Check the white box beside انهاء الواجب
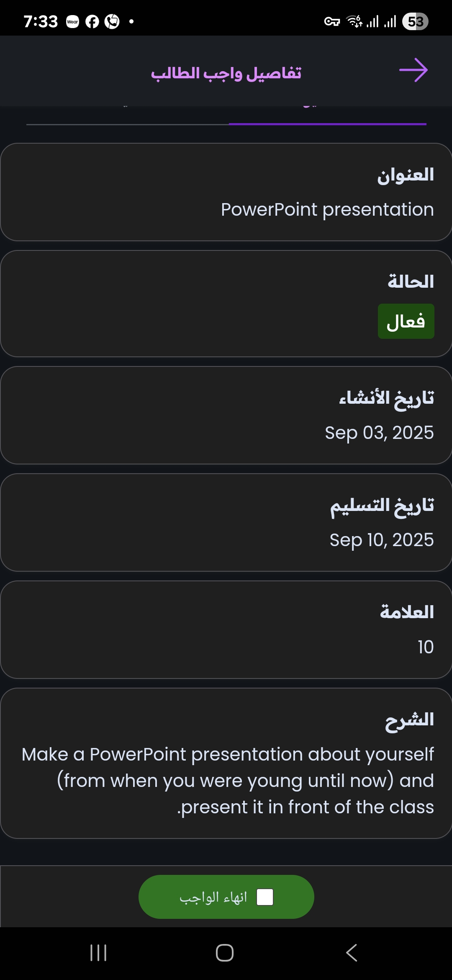Viewport: 452px width, 980px height. tap(265, 897)
